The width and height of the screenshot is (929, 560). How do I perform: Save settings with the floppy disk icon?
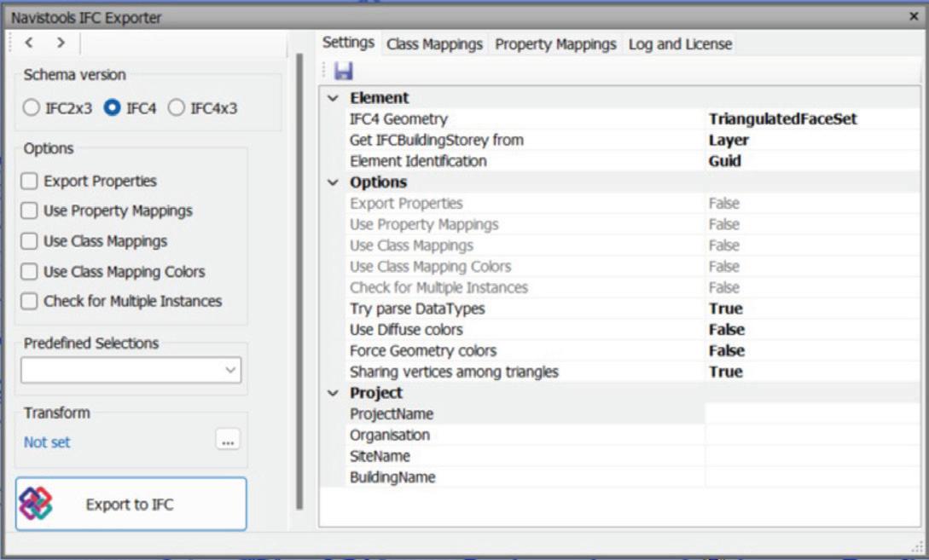(x=343, y=71)
